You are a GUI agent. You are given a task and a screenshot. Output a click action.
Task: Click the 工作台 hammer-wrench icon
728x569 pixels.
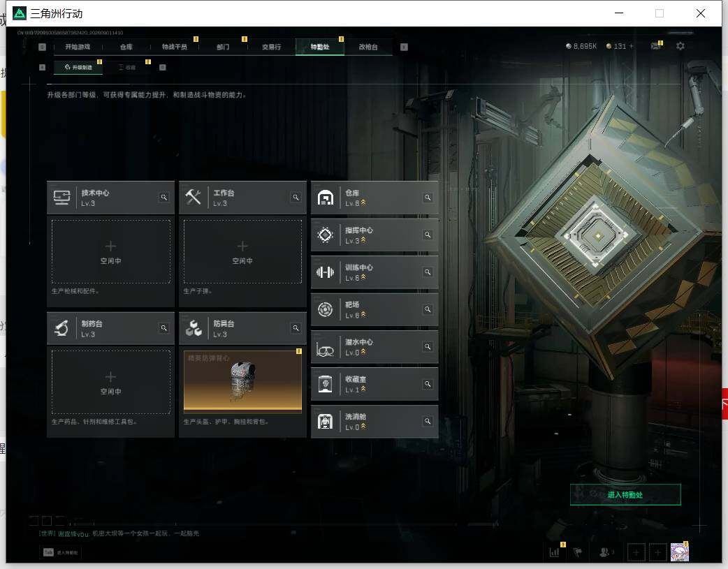coord(193,198)
